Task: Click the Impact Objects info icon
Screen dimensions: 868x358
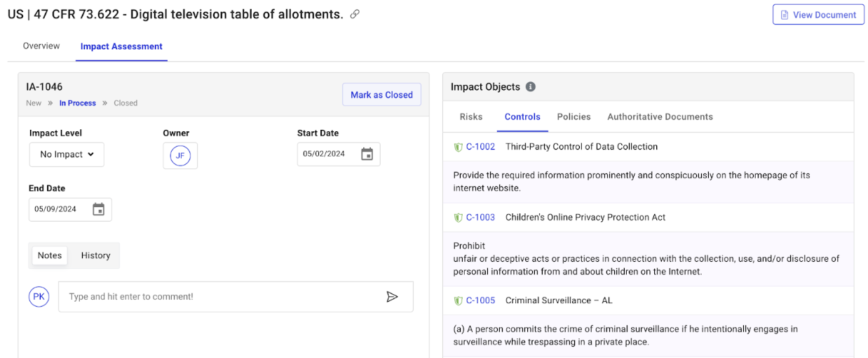Action: pos(531,87)
